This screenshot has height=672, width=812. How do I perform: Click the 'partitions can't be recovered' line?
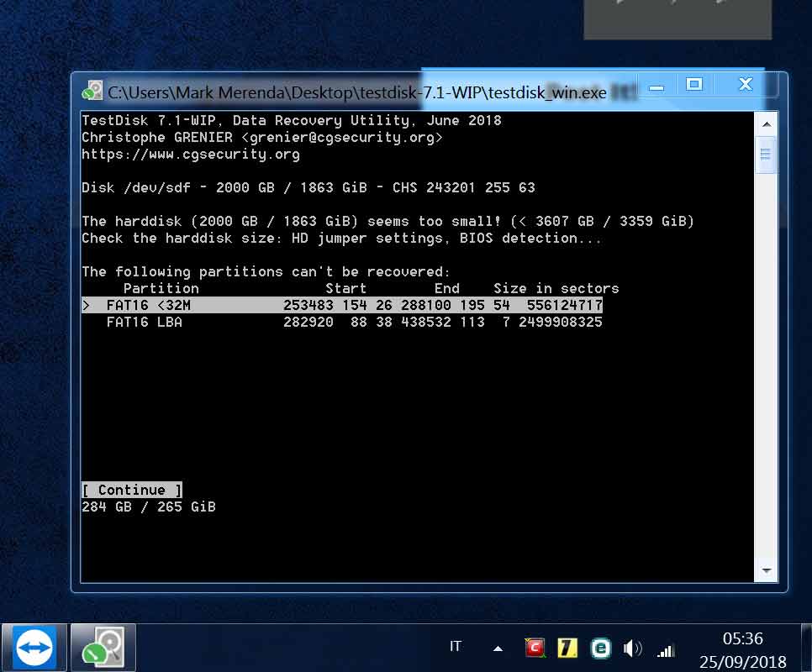(x=266, y=271)
